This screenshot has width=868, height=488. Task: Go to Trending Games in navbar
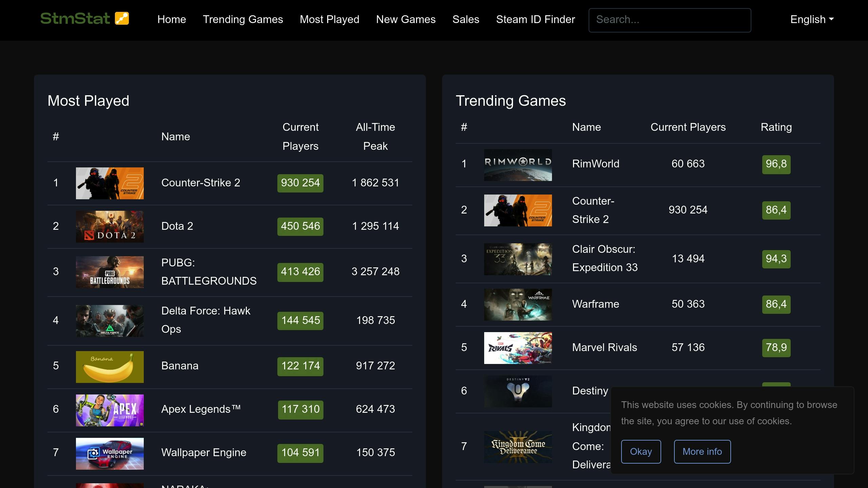point(243,19)
